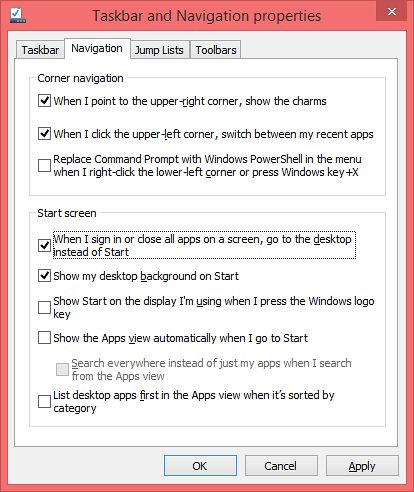Check Show Start on display I'm using

44,307
